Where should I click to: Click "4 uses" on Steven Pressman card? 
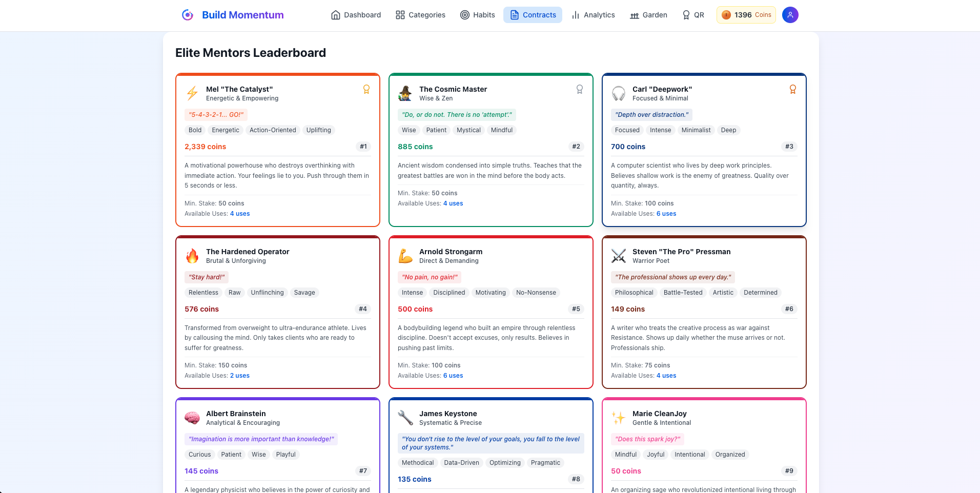(666, 376)
